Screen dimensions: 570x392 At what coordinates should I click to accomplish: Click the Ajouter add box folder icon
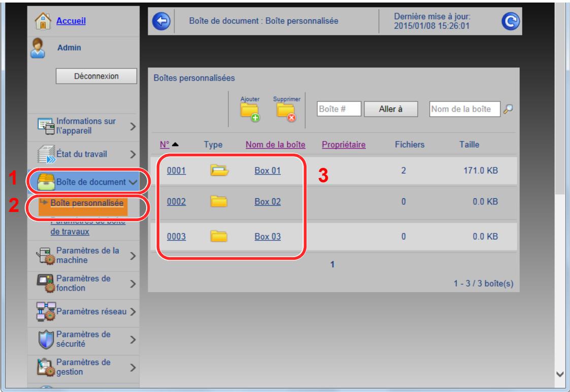249,112
